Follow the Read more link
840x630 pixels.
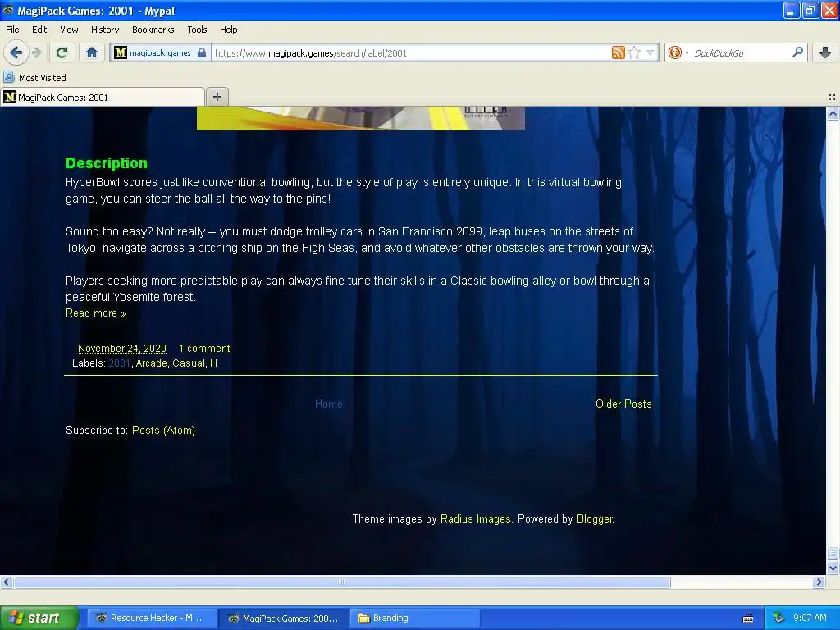click(x=95, y=313)
